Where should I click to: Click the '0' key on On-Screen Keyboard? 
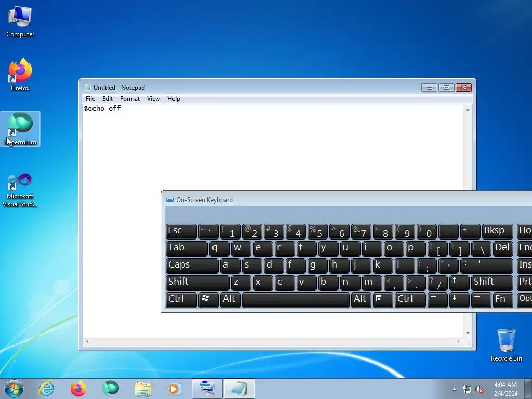tap(427, 231)
